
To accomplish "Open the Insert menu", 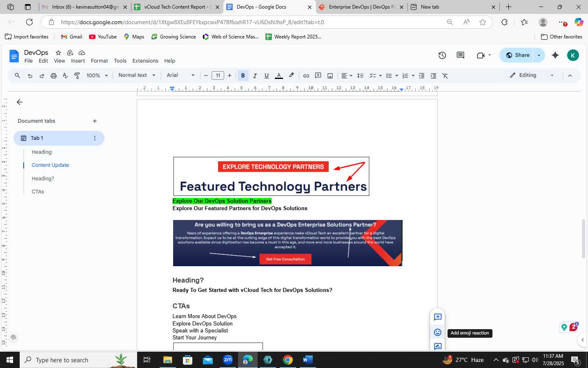I will pyautogui.click(x=78, y=61).
